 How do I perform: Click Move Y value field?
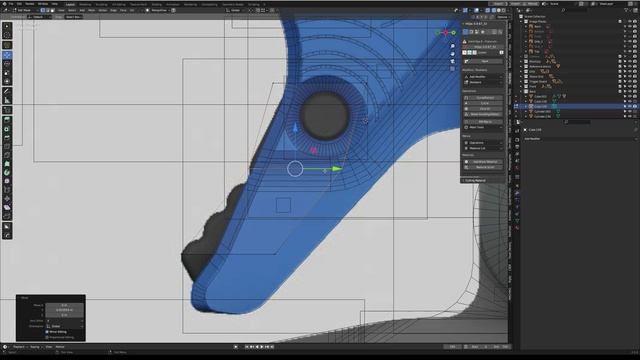click(x=64, y=310)
